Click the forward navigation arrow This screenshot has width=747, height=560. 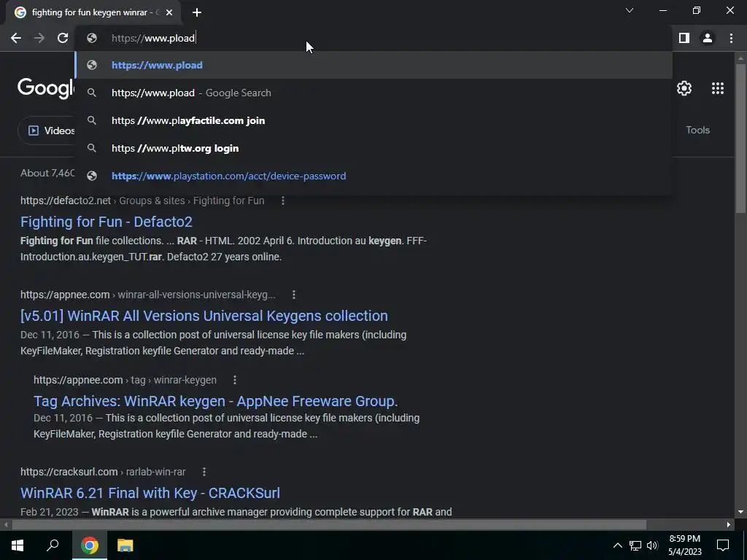[x=39, y=38]
